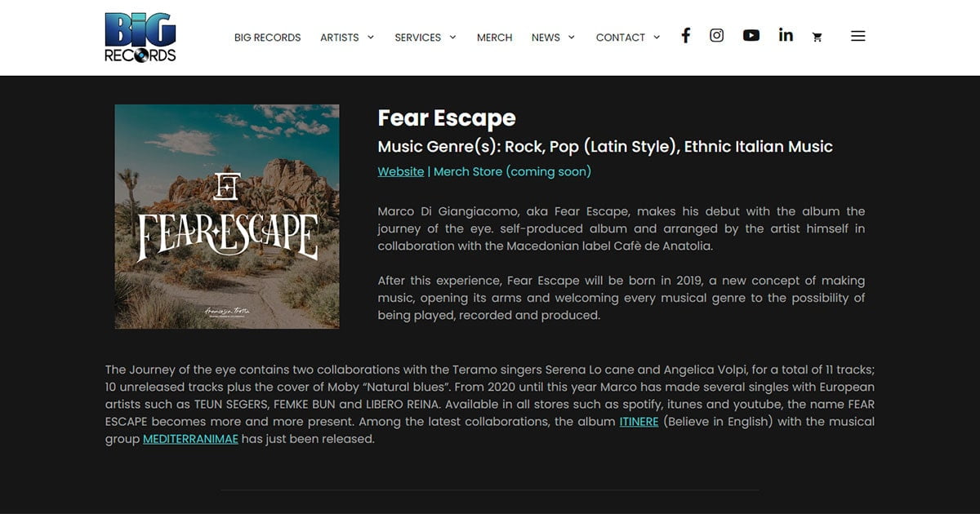Open the NEWS dropdown chevron
Viewport: 980px width, 514px height.
(x=570, y=37)
